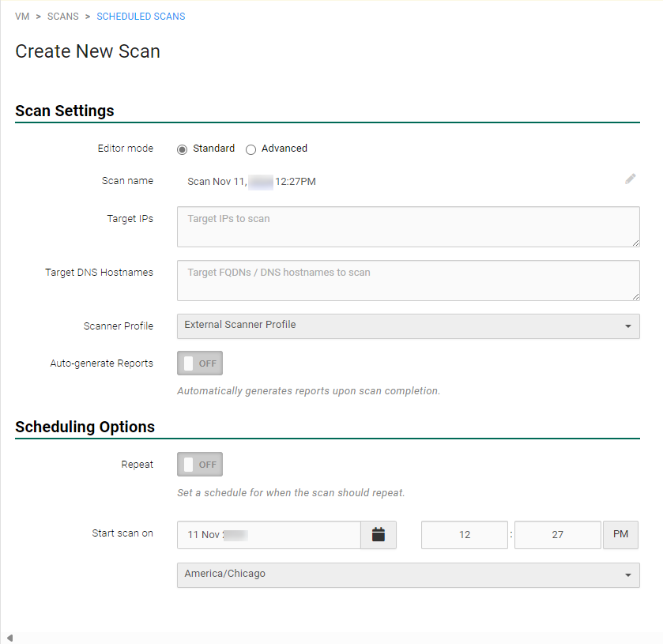Select the Standard editor mode
663x644 pixels.
(183, 149)
